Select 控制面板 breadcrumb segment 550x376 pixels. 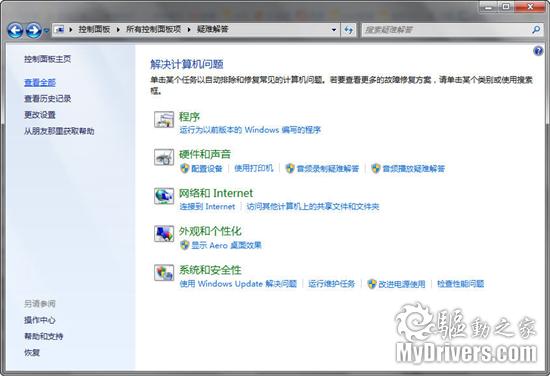point(94,29)
